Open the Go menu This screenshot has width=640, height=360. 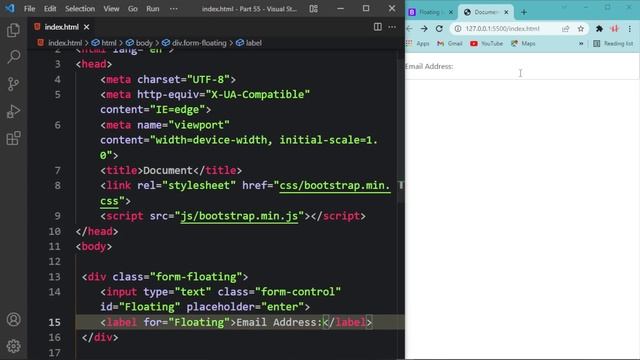pyautogui.click(x=133, y=9)
